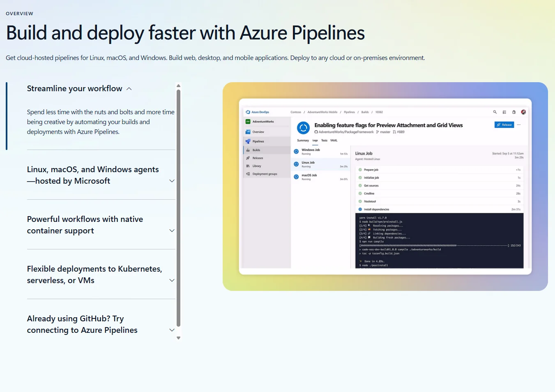Click inside the dark terminal log output
Image resolution: width=555 pixels, height=392 pixels.
[440, 241]
